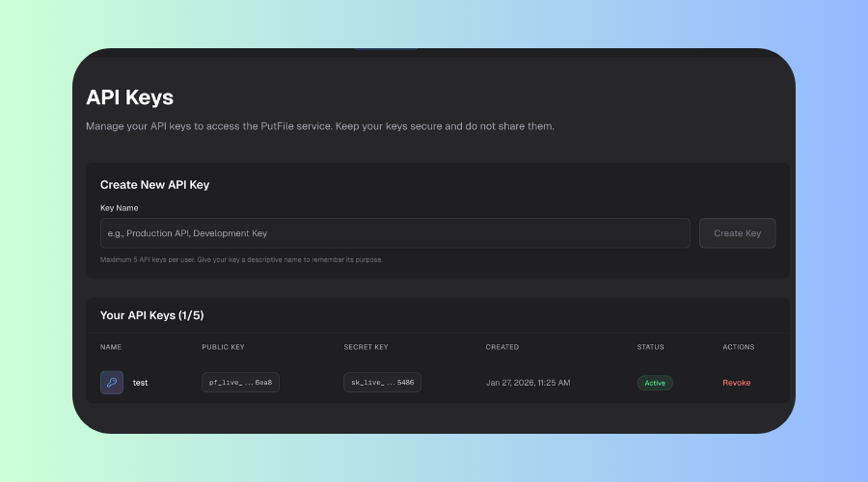The width and height of the screenshot is (868, 482).
Task: Click the Manage your API keys description
Action: [320, 126]
